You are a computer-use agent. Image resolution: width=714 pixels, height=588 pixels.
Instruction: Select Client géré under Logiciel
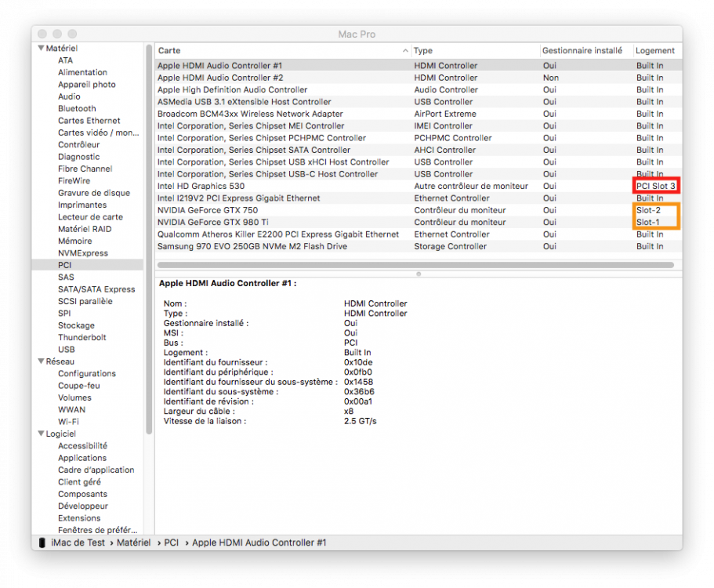click(x=79, y=482)
